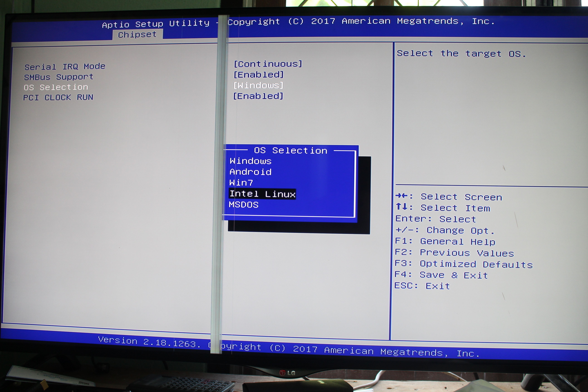Open the [Continuous] value for Serial IRQ
Screen dimensions: 588x392
click(268, 64)
